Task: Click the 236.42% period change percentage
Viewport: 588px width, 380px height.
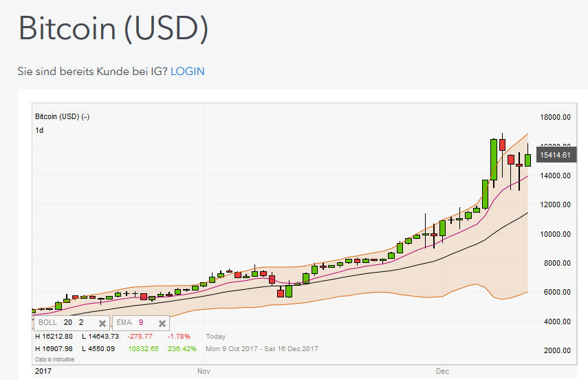Action: tap(182, 349)
